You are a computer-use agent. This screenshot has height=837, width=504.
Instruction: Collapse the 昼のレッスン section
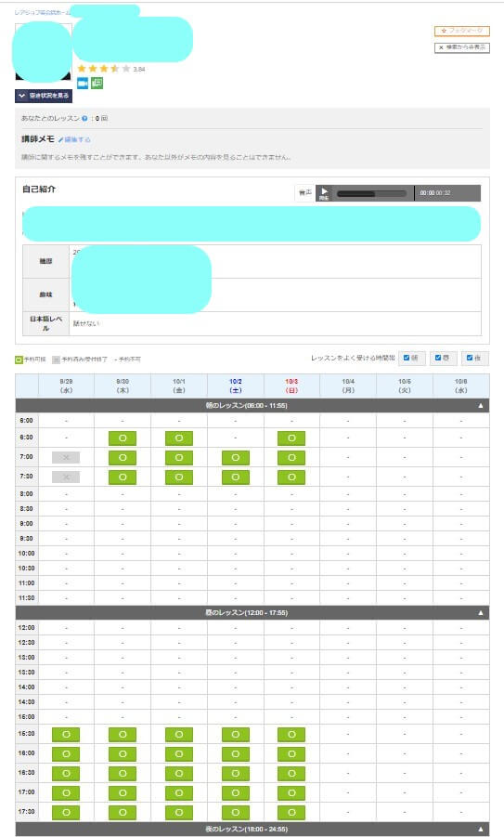(481, 613)
